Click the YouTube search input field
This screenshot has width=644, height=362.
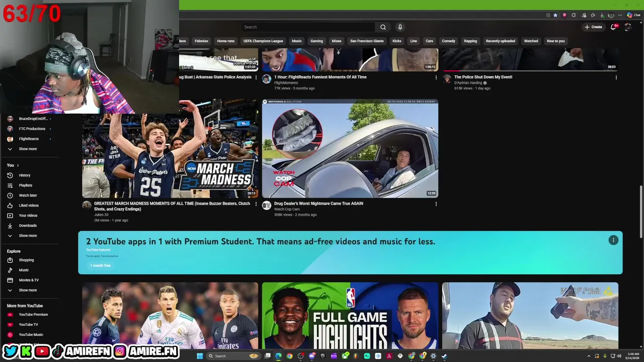point(308,27)
